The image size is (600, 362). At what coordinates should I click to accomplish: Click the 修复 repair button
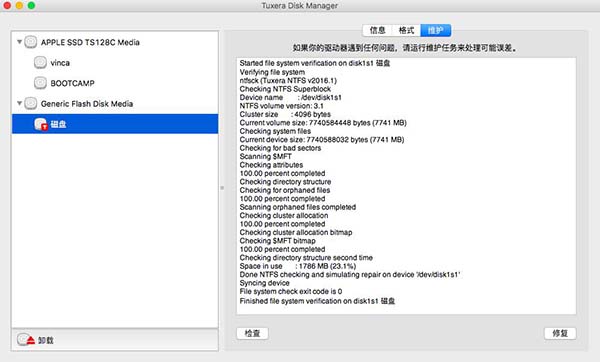(x=560, y=333)
